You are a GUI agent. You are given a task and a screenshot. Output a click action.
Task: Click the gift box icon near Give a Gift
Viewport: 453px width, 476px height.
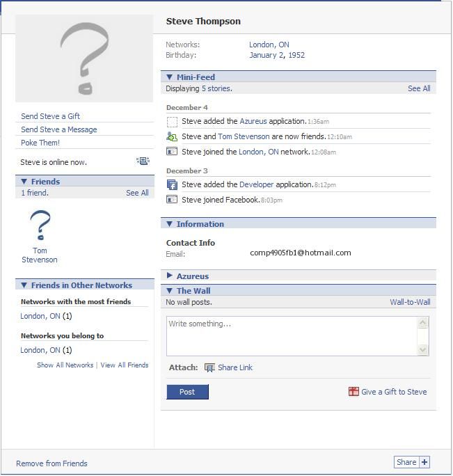pyautogui.click(x=353, y=392)
